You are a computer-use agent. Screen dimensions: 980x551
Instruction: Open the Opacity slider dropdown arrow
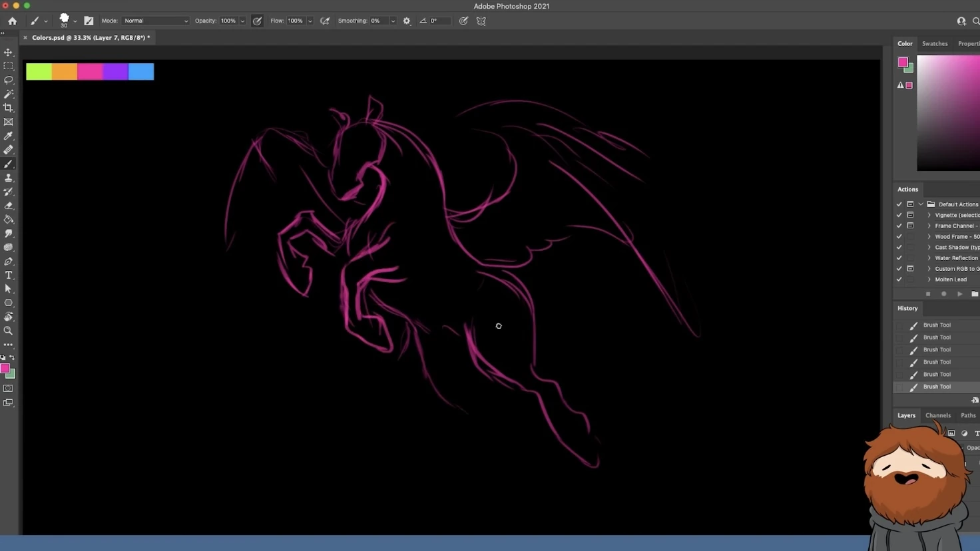(x=242, y=21)
